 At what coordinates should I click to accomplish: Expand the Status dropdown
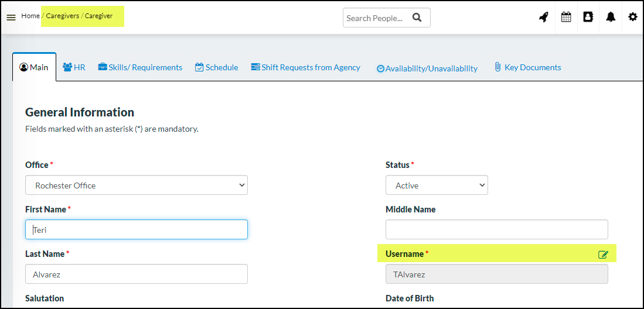tap(437, 186)
